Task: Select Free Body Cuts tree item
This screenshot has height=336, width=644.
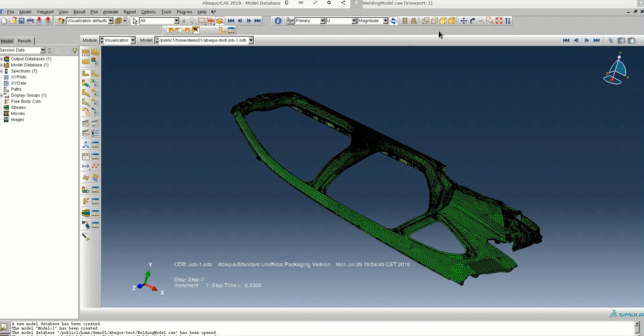Action: 25,101
